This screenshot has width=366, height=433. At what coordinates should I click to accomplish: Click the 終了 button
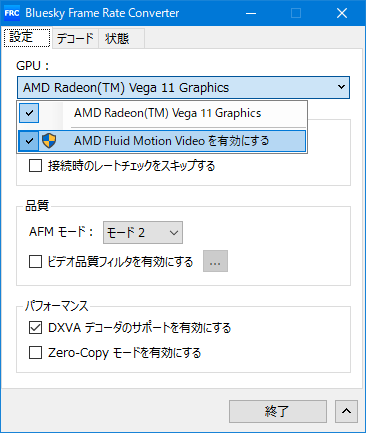[278, 411]
